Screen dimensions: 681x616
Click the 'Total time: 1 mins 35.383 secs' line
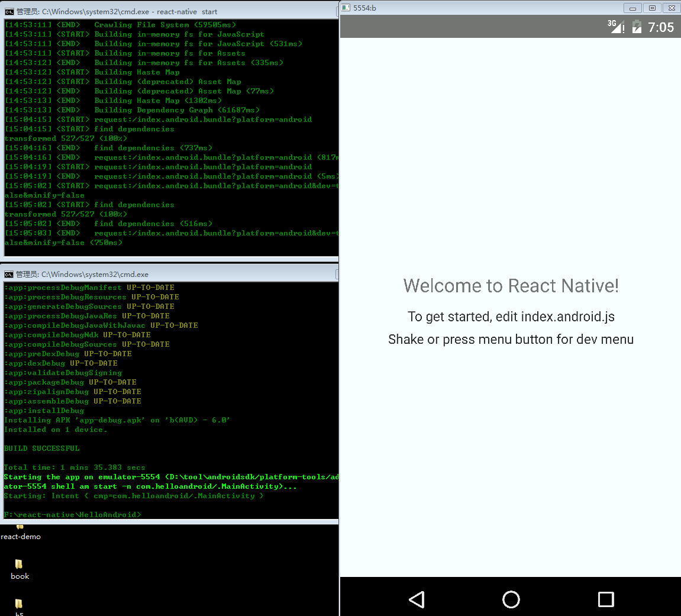[x=75, y=467]
